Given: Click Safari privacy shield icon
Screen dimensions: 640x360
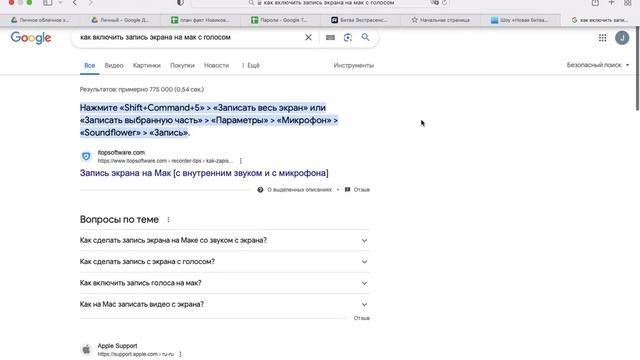Looking at the screenshot, I should pos(180,3).
